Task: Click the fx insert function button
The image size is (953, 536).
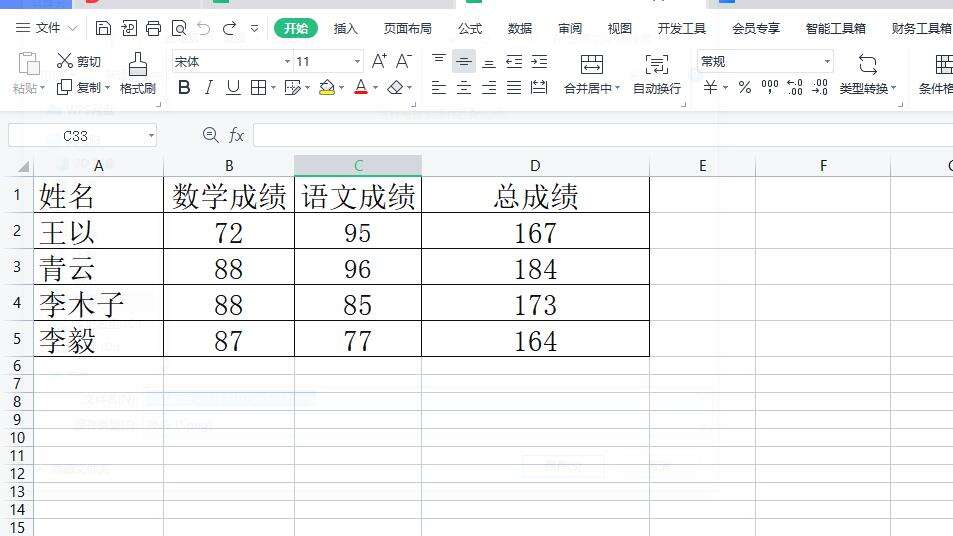Action: pos(236,135)
